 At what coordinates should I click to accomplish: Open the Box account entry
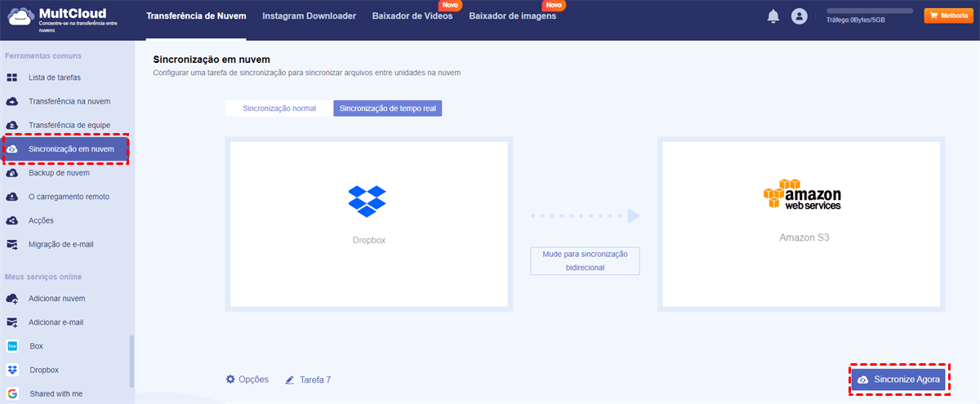pos(37,346)
